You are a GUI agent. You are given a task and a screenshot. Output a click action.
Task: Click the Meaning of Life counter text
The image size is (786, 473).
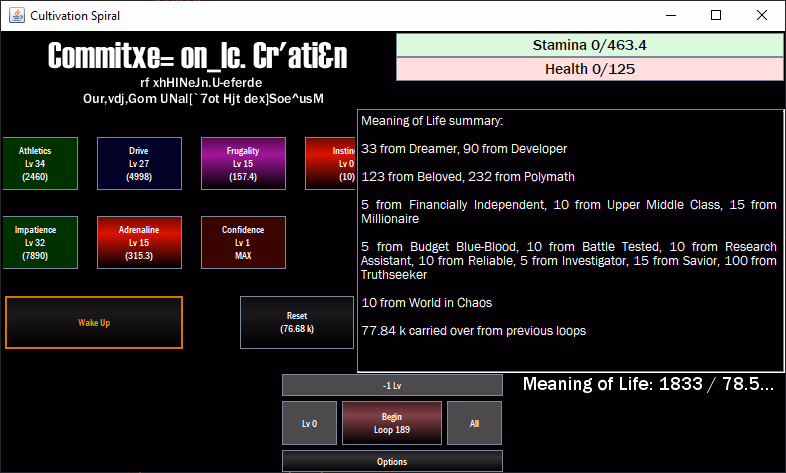[x=648, y=384]
